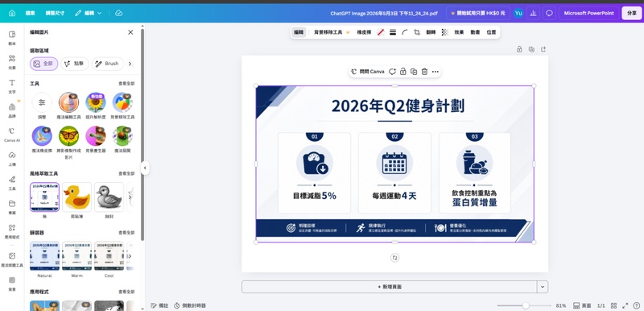
Task: Show more filters with the arrow
Action: [130, 256]
